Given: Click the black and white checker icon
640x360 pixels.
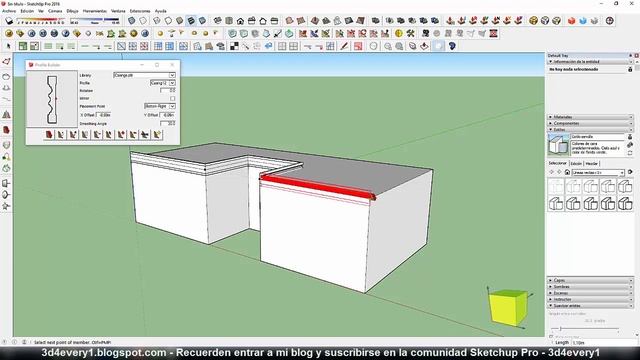Looking at the screenshot, I should 234,46.
